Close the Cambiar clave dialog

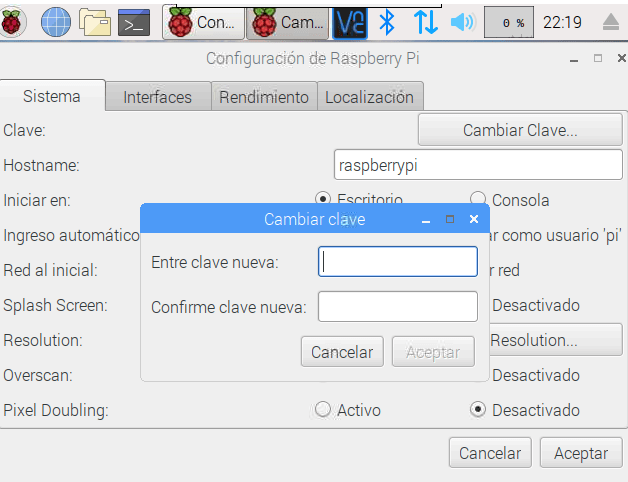coord(474,219)
